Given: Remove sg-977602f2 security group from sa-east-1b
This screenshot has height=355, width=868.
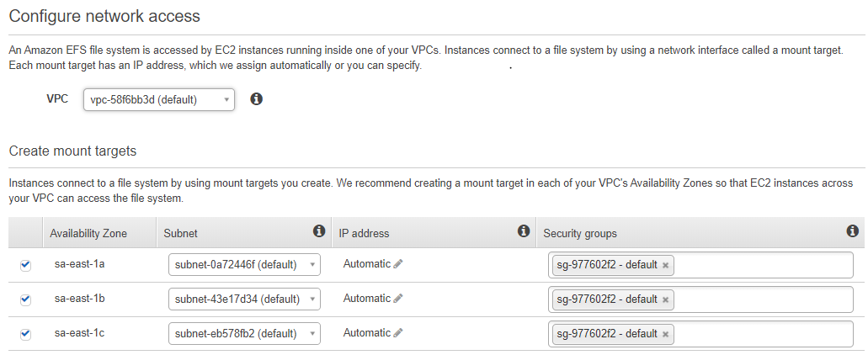Looking at the screenshot, I should click(665, 299).
